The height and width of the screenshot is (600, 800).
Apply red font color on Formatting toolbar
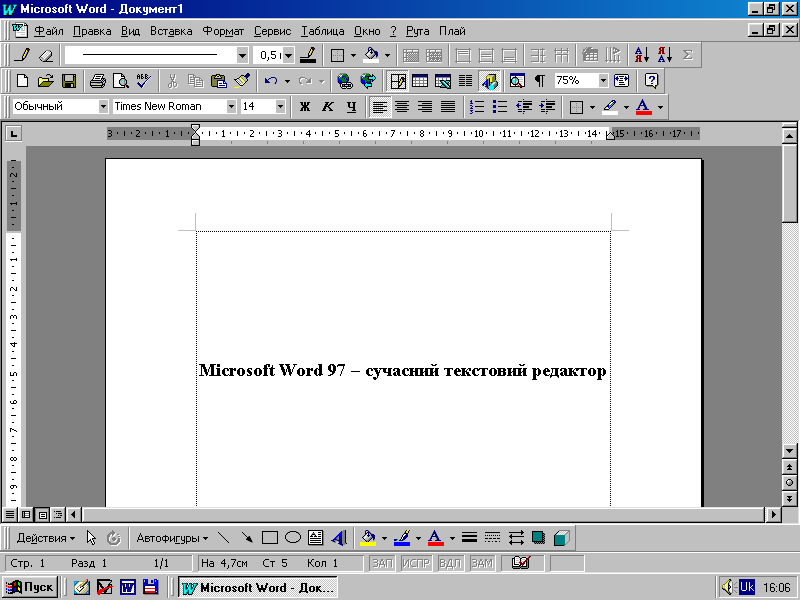pos(643,107)
